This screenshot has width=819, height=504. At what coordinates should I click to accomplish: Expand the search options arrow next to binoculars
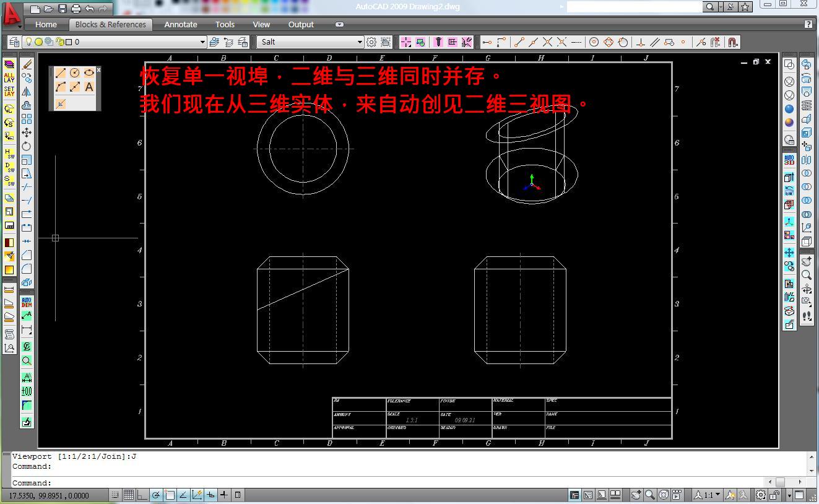[x=720, y=7]
